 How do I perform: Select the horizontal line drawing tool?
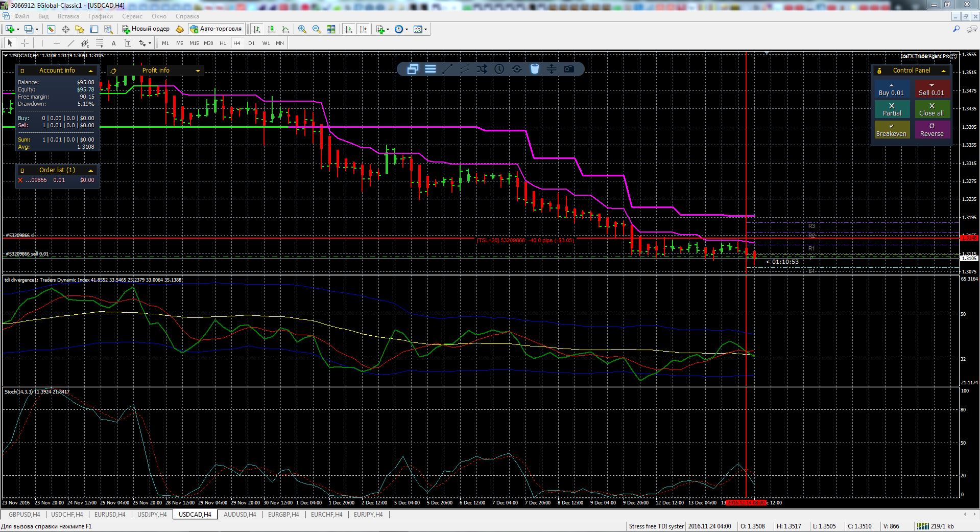(x=56, y=43)
